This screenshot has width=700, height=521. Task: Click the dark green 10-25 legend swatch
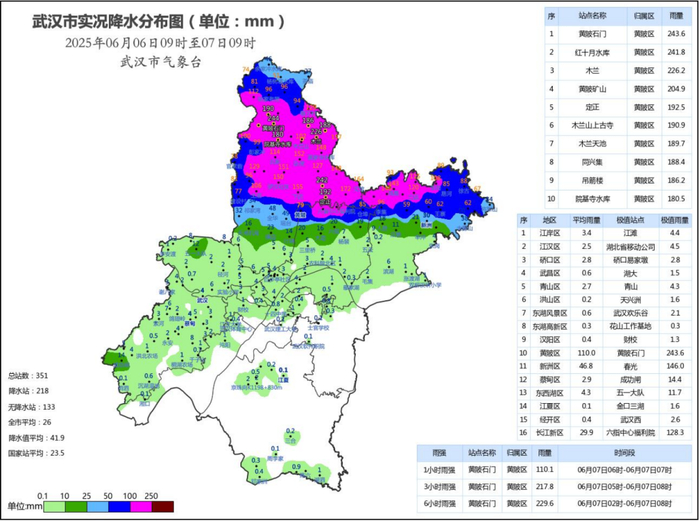click(x=76, y=507)
